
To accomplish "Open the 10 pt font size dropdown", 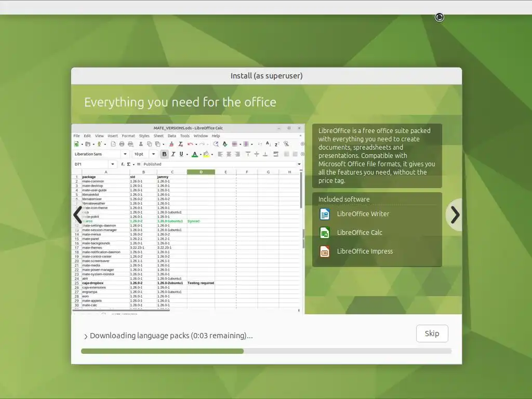I will point(153,154).
